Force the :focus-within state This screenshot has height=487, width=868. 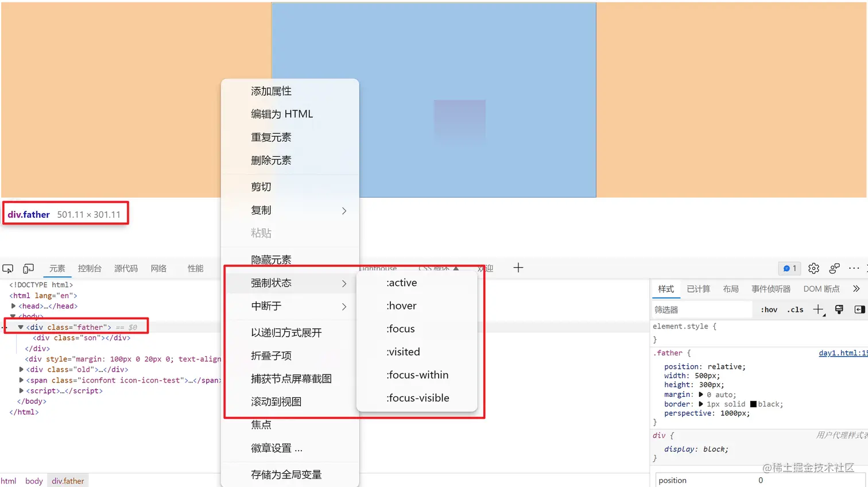point(417,374)
